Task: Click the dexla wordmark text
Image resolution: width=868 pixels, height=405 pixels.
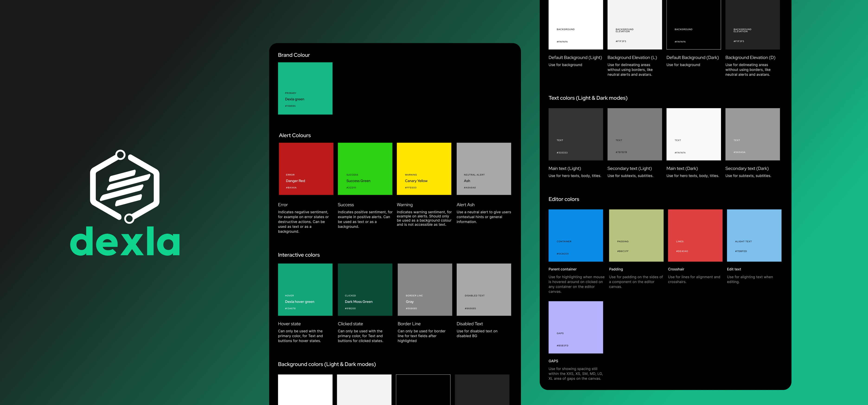Action: (x=125, y=241)
